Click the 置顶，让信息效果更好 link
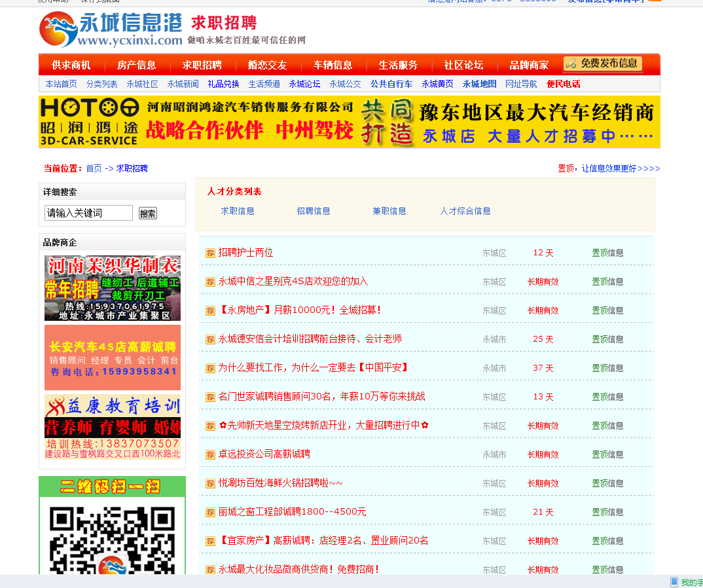This screenshot has height=588, width=703. pyautogui.click(x=609, y=169)
